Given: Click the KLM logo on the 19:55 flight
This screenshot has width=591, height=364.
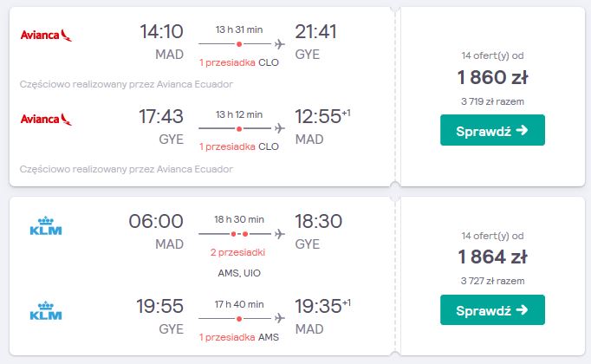Looking at the screenshot, I should point(46,310).
